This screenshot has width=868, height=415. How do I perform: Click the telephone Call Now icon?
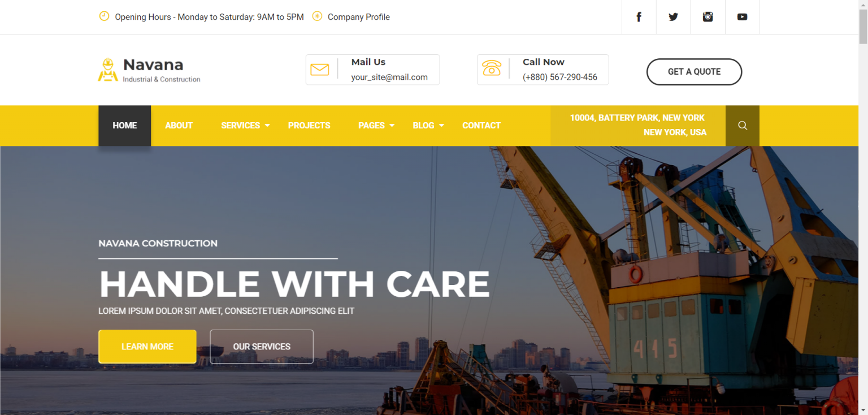(492, 68)
